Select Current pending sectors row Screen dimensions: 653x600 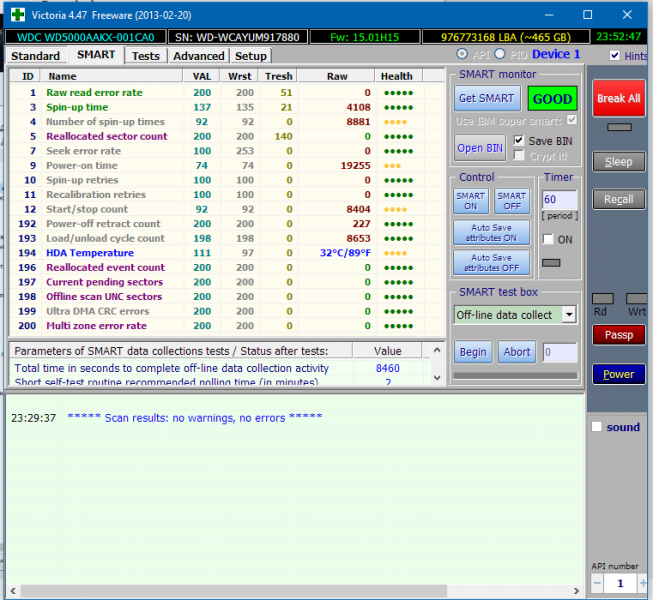click(227, 282)
